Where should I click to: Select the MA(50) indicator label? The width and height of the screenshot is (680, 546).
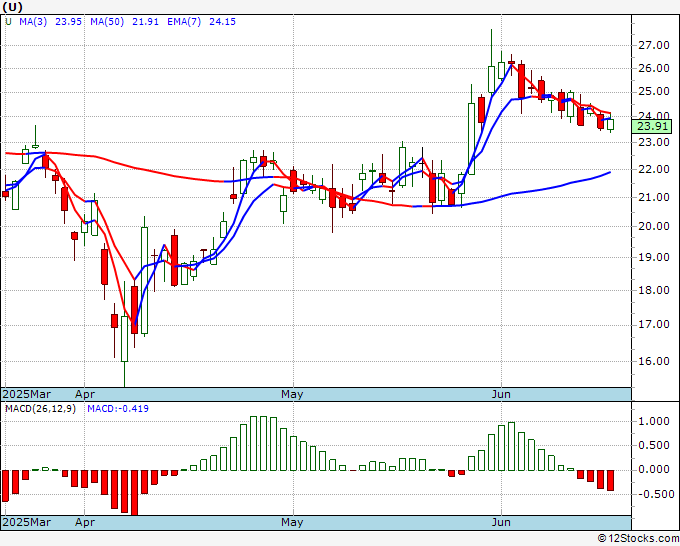tap(107, 22)
